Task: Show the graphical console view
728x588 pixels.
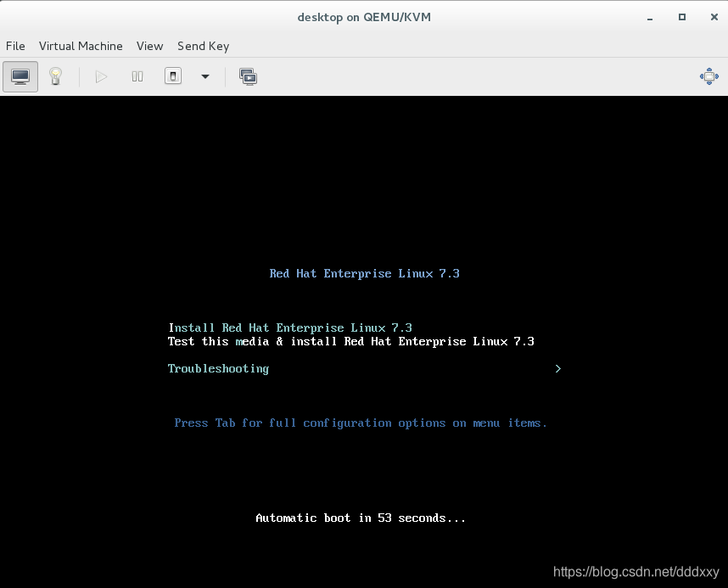Action: [x=20, y=76]
